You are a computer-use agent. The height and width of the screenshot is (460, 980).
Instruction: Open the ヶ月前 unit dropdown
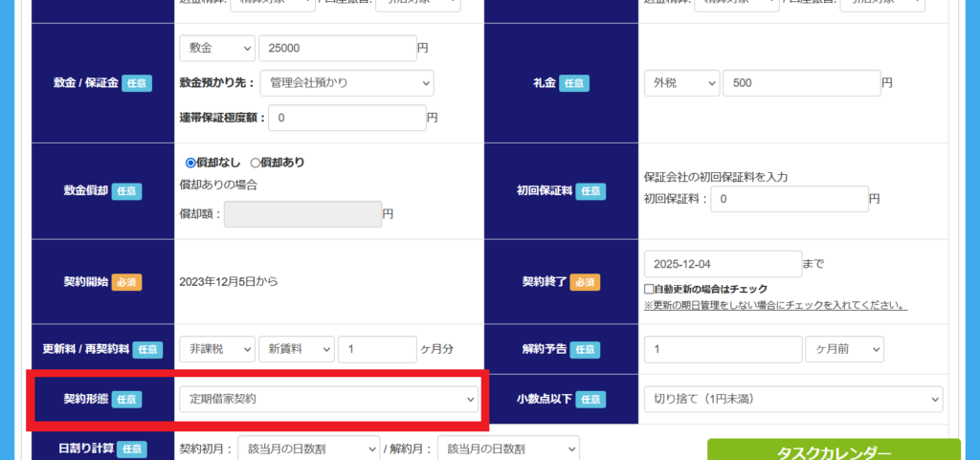(844, 349)
